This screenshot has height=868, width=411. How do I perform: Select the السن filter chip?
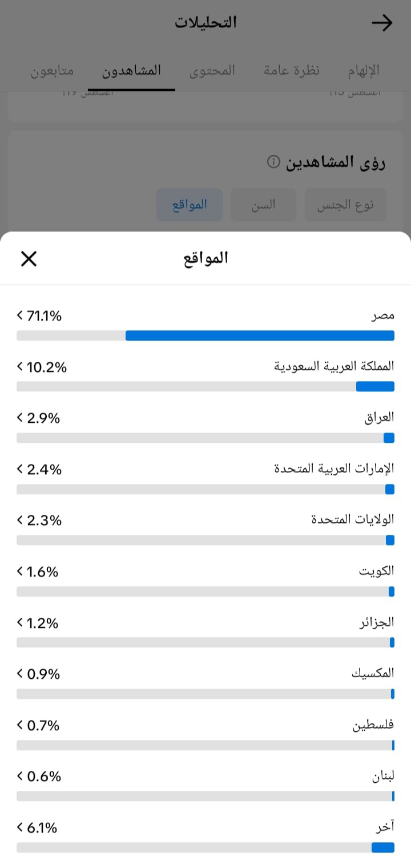(263, 205)
